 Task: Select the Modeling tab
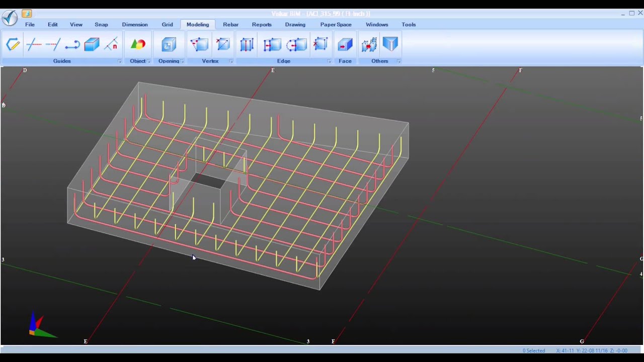198,25
